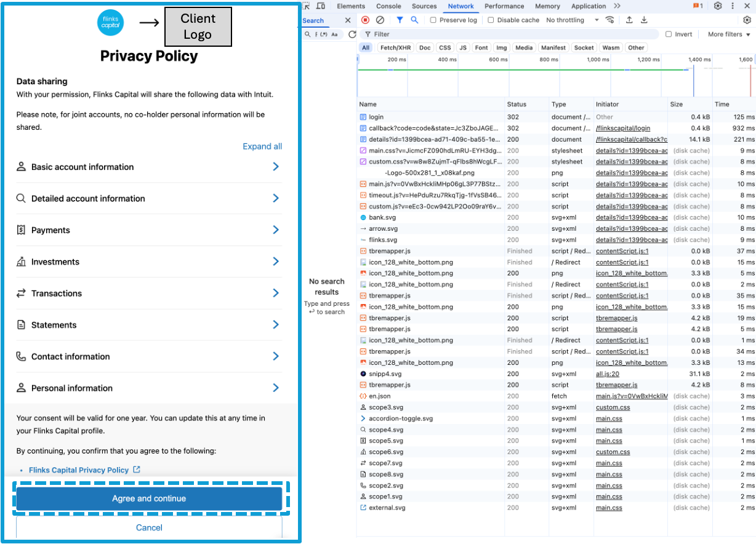Expand the Investments section chevron
The width and height of the screenshot is (756, 544).
(276, 262)
